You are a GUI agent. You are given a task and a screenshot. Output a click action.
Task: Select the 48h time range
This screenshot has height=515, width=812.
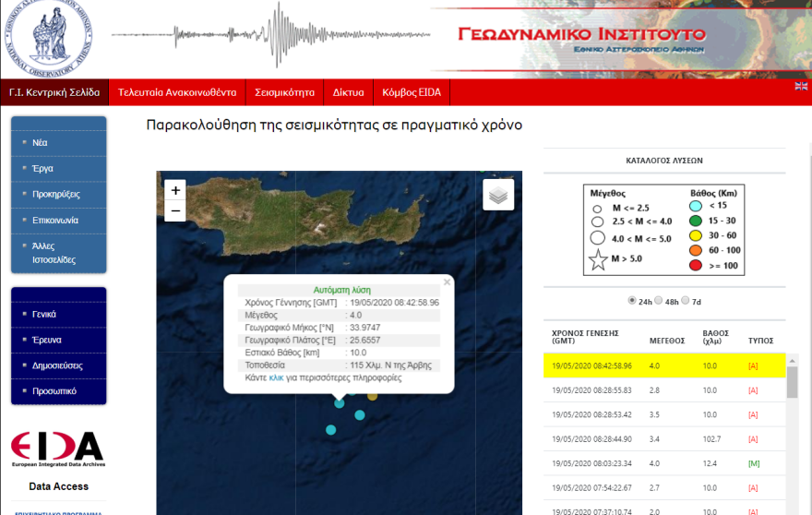pos(659,301)
